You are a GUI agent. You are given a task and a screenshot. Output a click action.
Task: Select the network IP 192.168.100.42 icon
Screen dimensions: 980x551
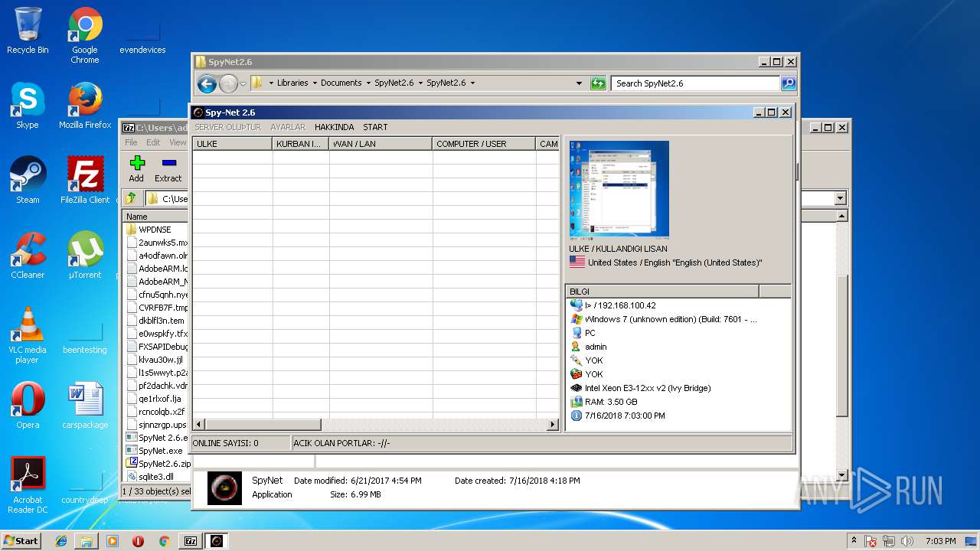click(x=577, y=305)
